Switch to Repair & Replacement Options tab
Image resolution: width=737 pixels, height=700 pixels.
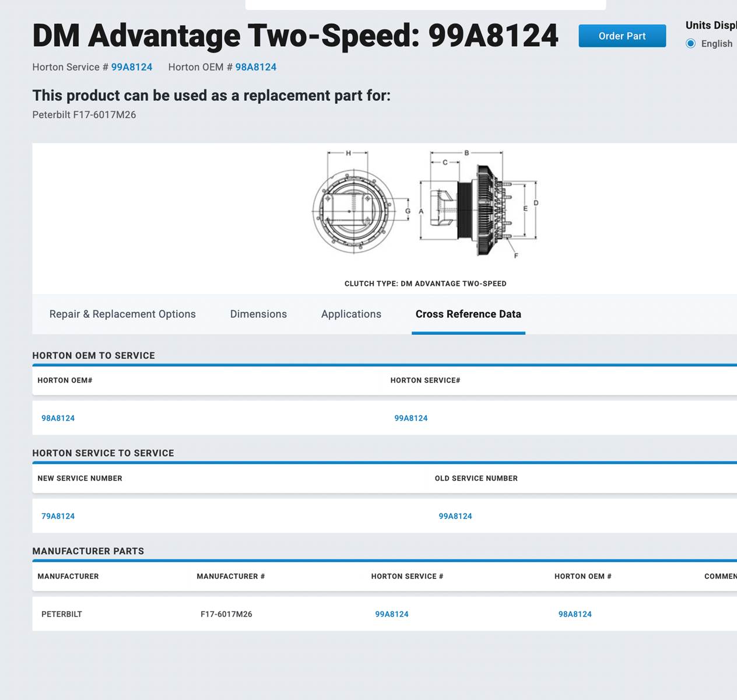click(x=122, y=314)
